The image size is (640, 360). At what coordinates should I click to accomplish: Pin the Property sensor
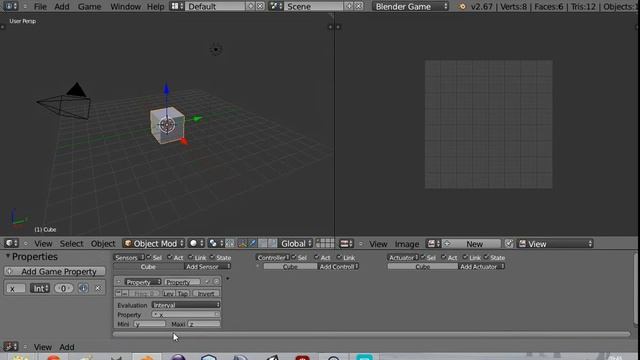pyautogui.click(x=208, y=282)
